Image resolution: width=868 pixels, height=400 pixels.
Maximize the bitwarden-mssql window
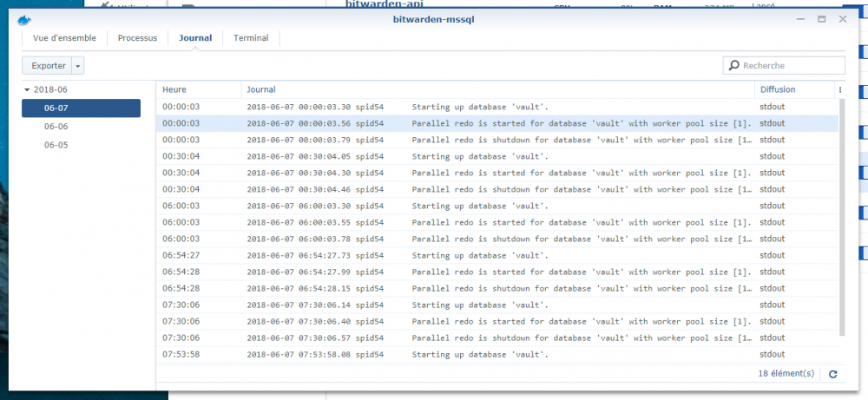click(x=822, y=19)
